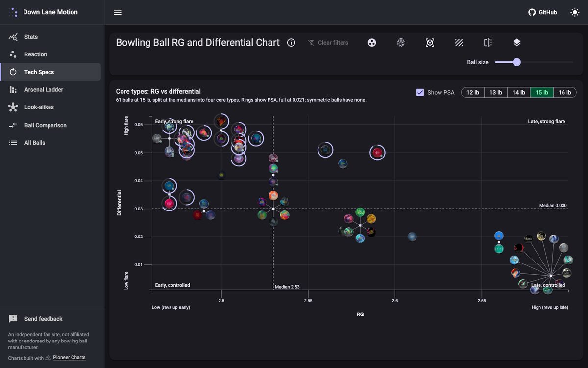Open the hamburger menu
The image size is (588, 368).
(118, 12)
